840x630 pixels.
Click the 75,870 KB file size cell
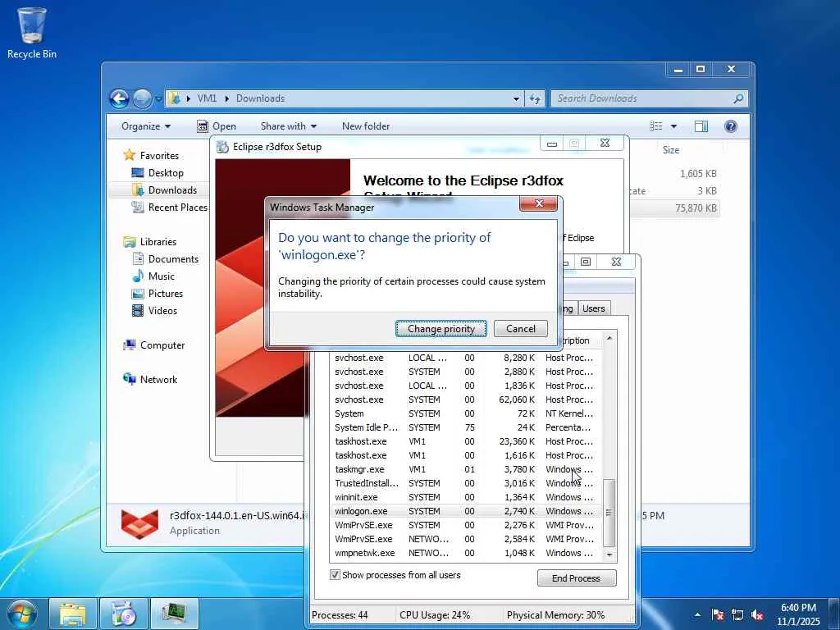click(696, 208)
